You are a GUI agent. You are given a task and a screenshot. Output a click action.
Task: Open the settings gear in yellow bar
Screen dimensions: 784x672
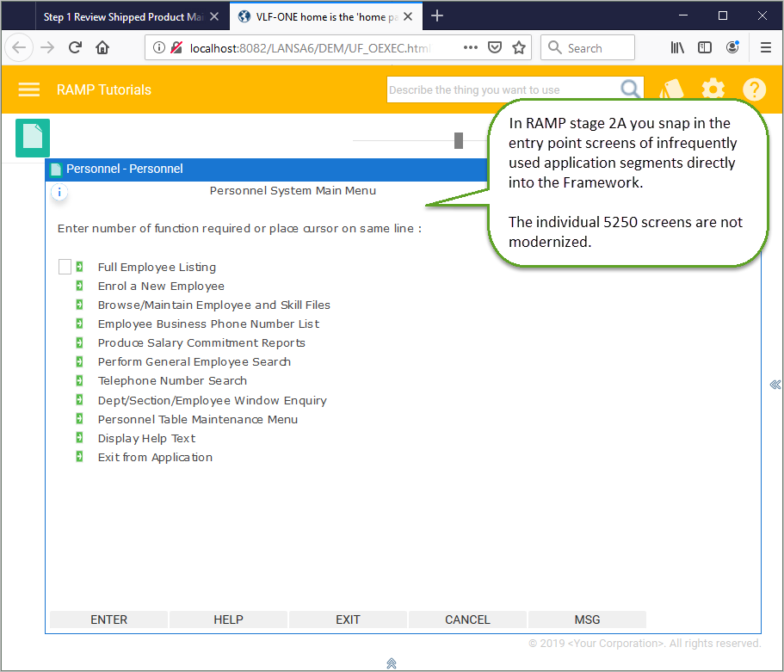713,89
